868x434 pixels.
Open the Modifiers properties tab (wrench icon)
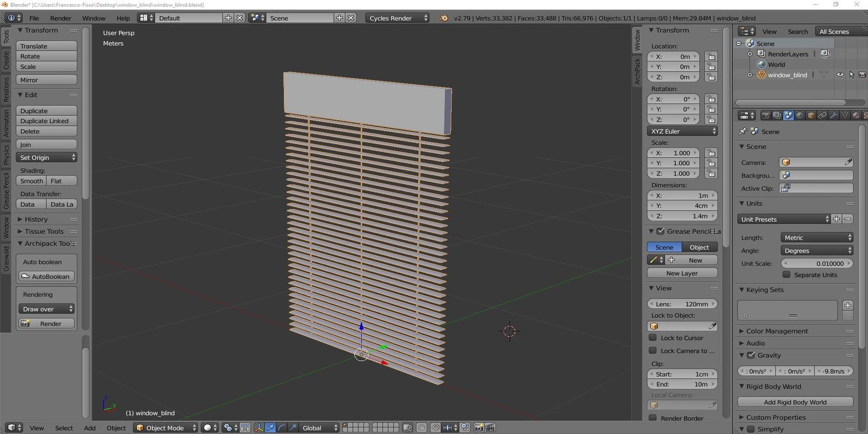click(834, 115)
